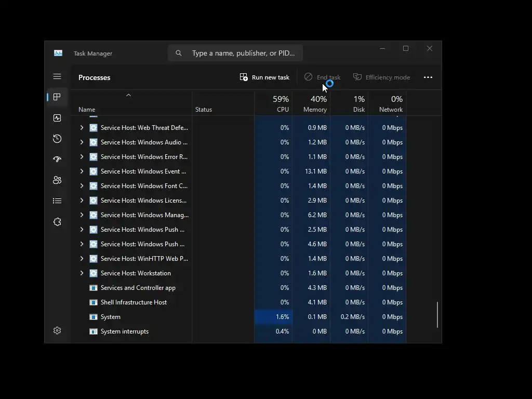The height and width of the screenshot is (399, 532).
Task: Click the System process icon
Action: [x=94, y=317]
